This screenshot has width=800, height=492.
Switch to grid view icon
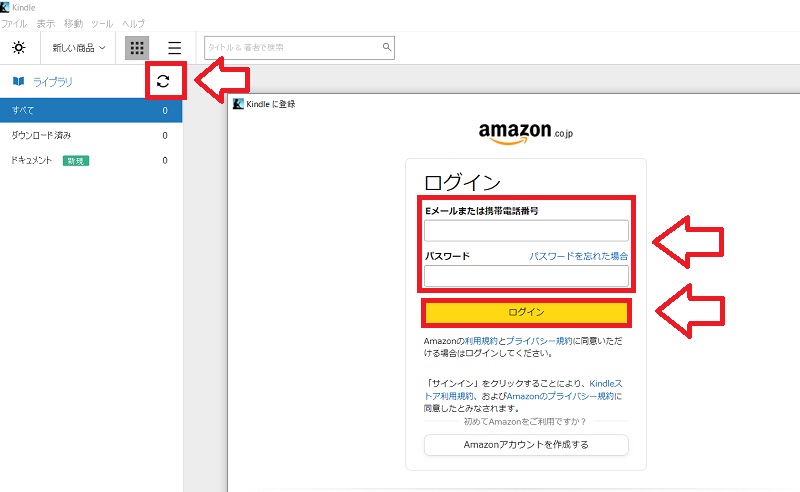click(137, 48)
